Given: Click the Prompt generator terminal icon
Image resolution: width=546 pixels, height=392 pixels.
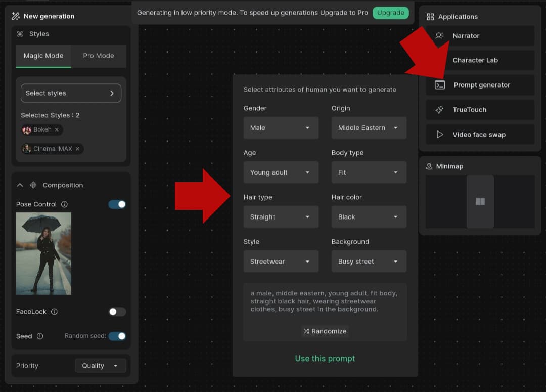Looking at the screenshot, I should click(x=440, y=84).
